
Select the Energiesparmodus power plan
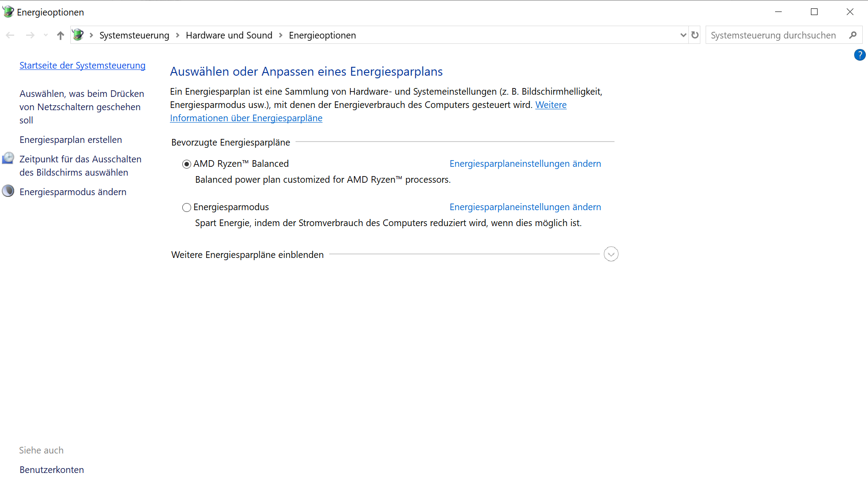(x=187, y=207)
